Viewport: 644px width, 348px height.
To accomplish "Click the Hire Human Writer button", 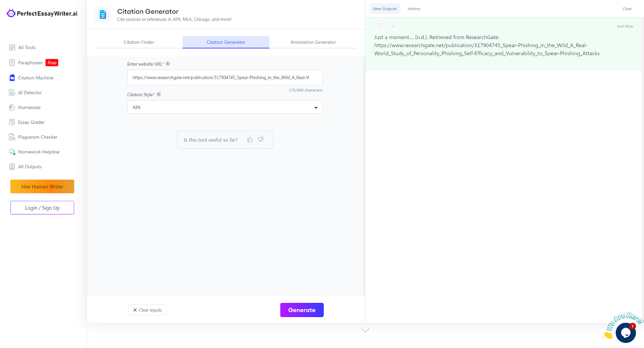I will click(x=42, y=187).
